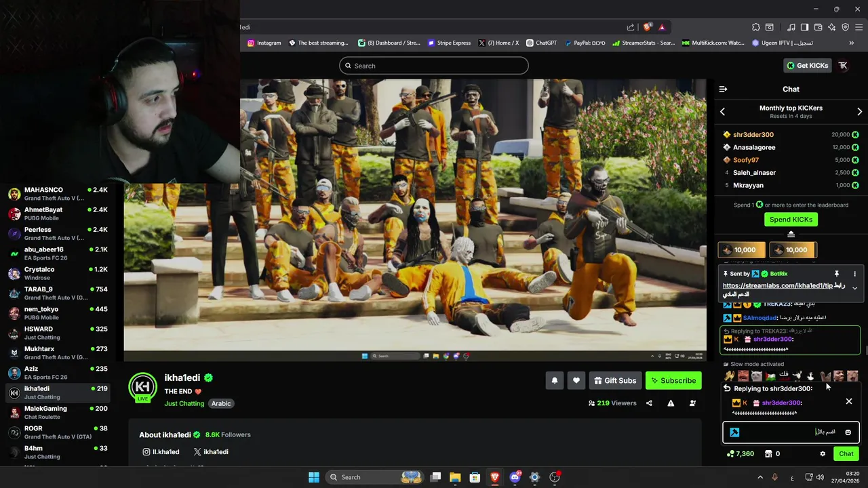Image resolution: width=868 pixels, height=488 pixels.
Task: Open the ChatGPT bookmark
Action: coord(541,43)
